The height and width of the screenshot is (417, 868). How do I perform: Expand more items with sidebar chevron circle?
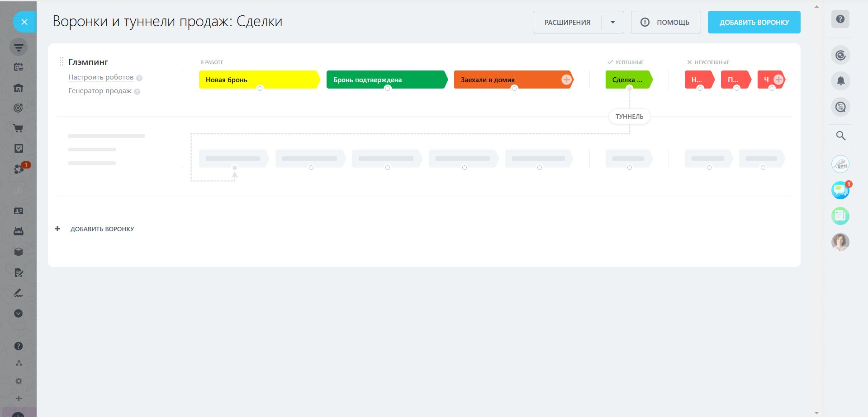pos(19,313)
